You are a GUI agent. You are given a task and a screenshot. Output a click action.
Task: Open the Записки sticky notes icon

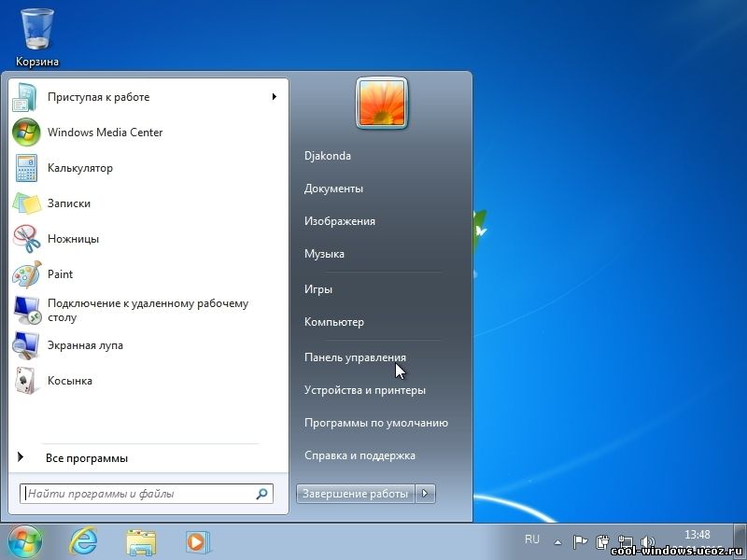[26, 203]
